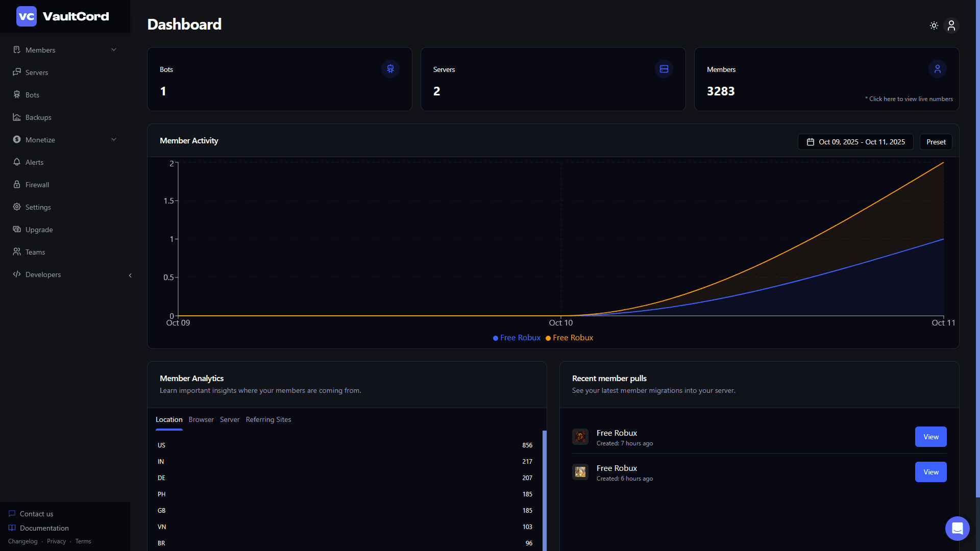Click the Servers count 2

437,91
